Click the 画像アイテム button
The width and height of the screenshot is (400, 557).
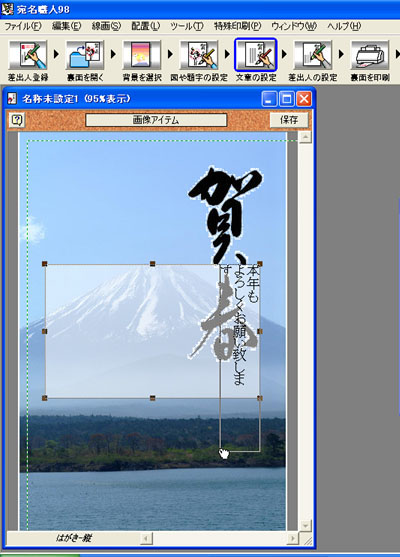coord(156,120)
